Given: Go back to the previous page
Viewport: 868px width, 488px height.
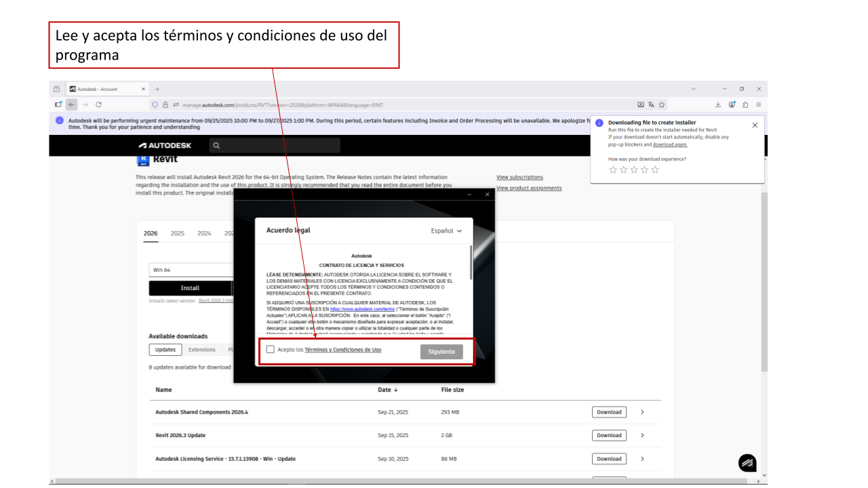Looking at the screenshot, I should [72, 104].
